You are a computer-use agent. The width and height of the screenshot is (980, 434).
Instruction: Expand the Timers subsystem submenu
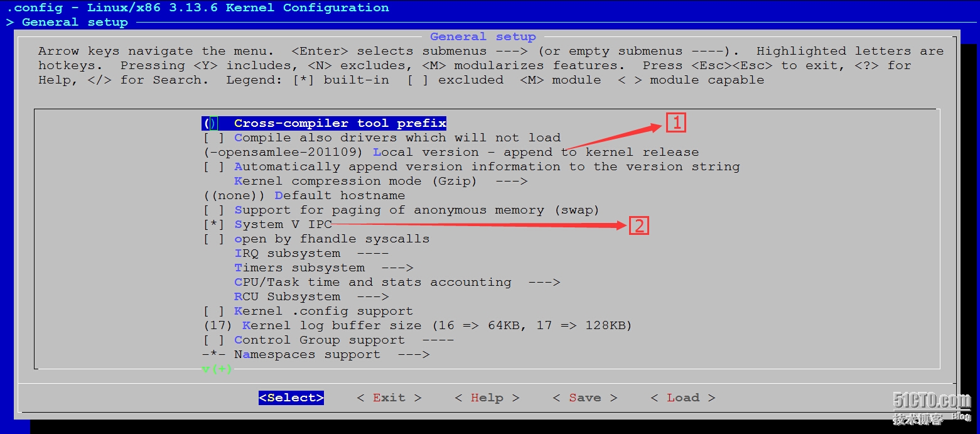pyautogui.click(x=324, y=268)
